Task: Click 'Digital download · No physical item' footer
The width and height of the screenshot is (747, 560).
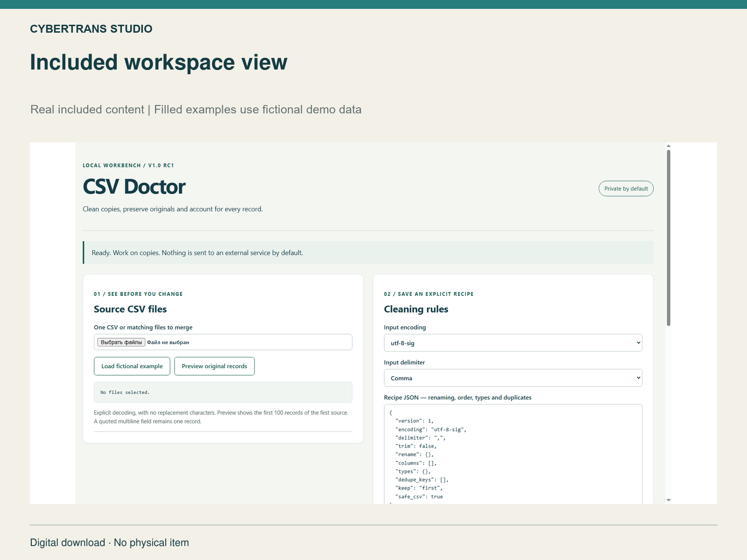Action: click(x=109, y=543)
